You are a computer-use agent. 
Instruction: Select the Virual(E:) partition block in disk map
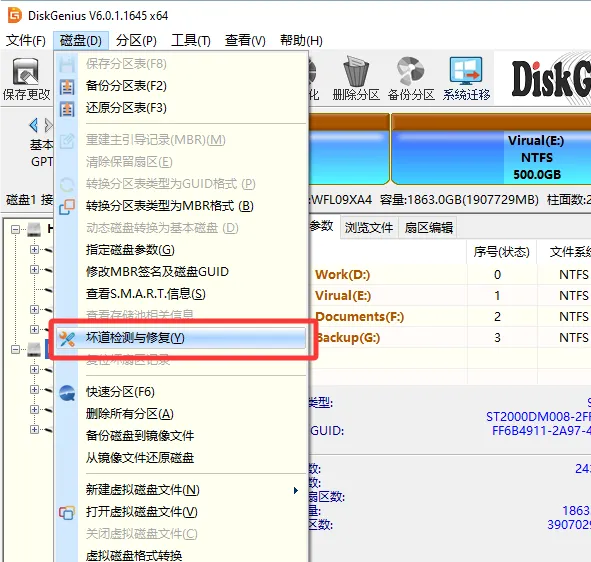tap(491, 157)
